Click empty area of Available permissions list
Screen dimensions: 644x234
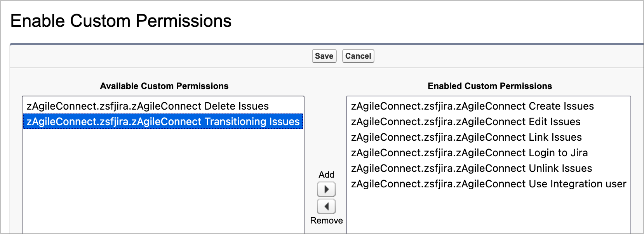tap(163, 179)
